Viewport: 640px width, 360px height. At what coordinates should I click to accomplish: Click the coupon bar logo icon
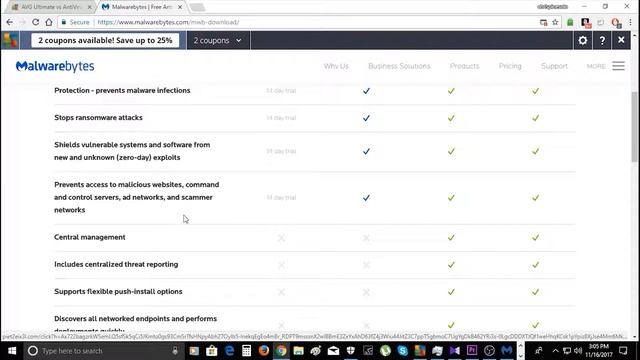coord(10,40)
